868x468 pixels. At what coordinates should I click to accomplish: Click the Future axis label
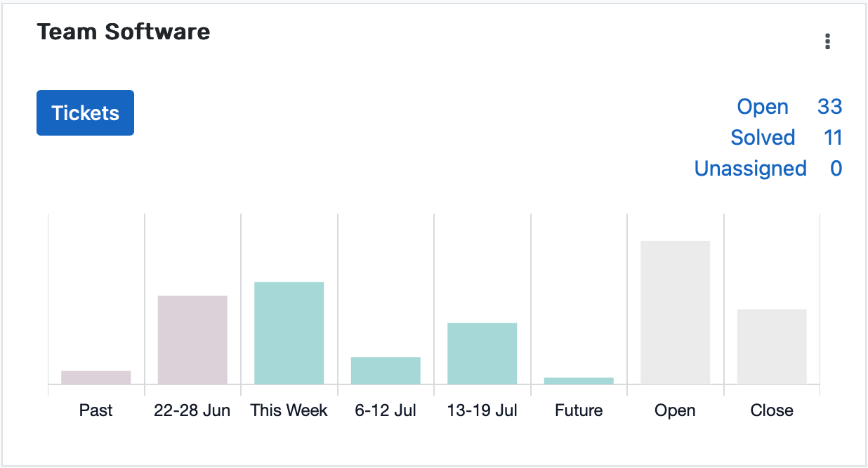(579, 410)
